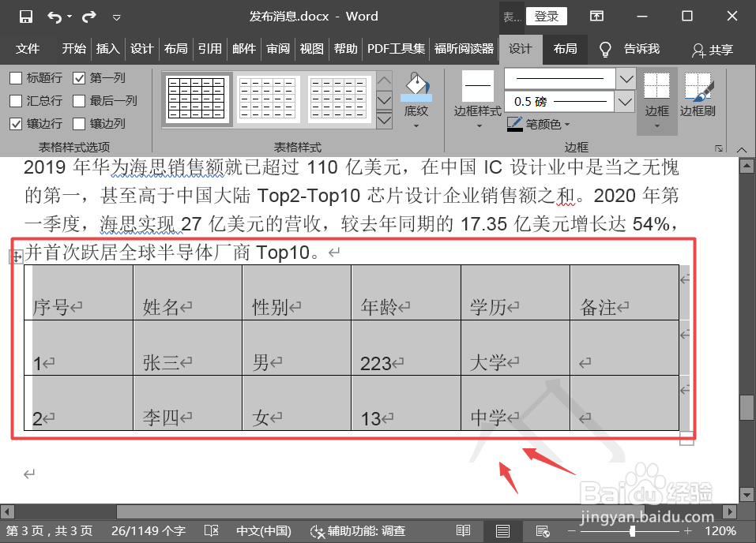Viewport: 756px width, 543px height.
Task: Uncheck 镶边行 (Banded Rows)
Action: [14, 124]
